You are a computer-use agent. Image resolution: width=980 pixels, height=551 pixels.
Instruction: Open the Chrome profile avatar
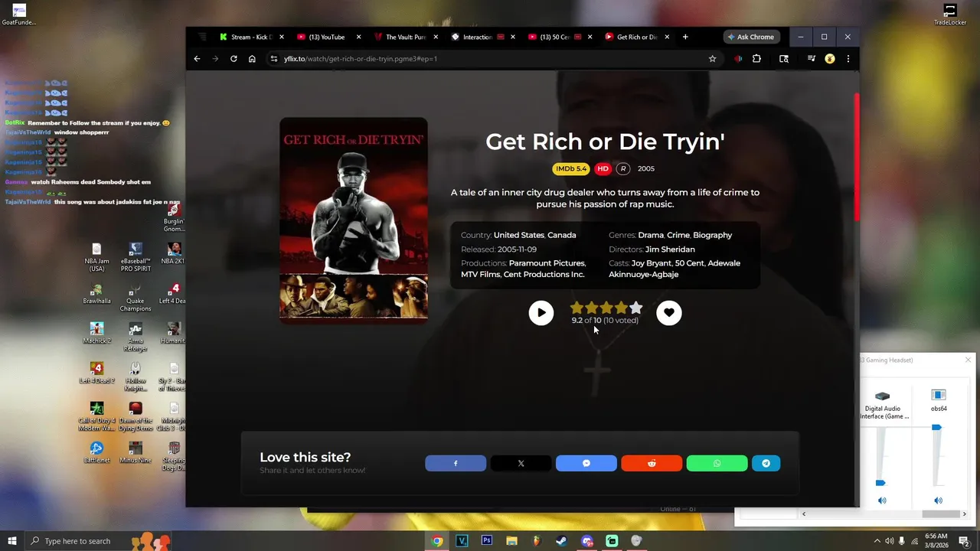pos(829,59)
